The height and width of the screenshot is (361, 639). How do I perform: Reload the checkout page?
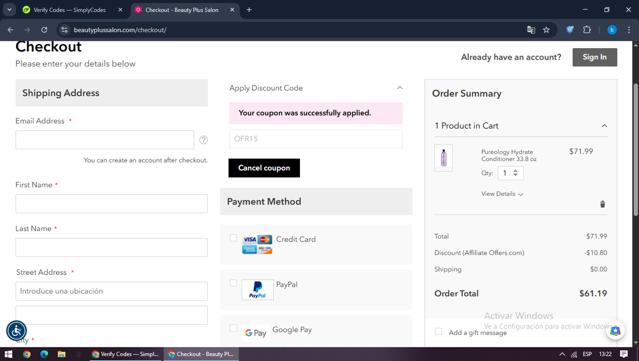44,30
